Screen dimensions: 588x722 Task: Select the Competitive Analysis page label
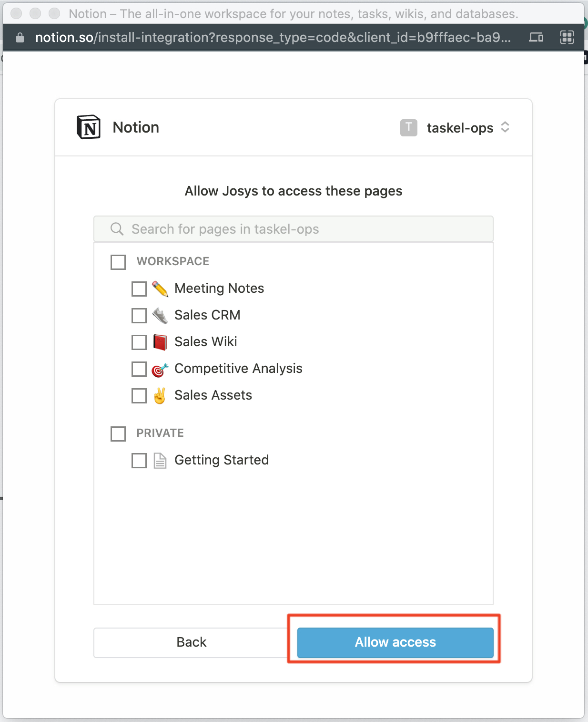[238, 369]
